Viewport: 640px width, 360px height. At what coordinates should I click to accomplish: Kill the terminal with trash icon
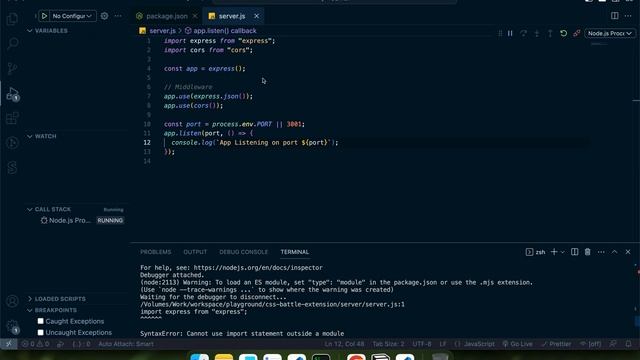point(587,252)
